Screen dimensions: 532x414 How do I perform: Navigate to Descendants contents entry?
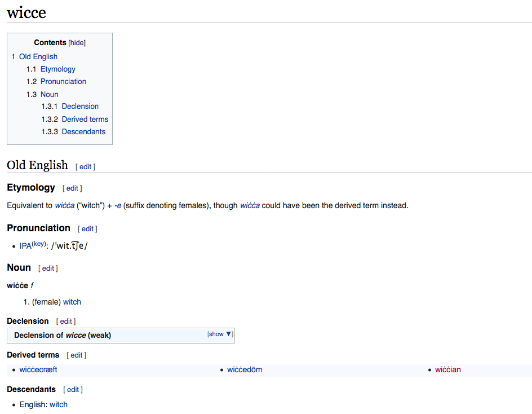83,131
